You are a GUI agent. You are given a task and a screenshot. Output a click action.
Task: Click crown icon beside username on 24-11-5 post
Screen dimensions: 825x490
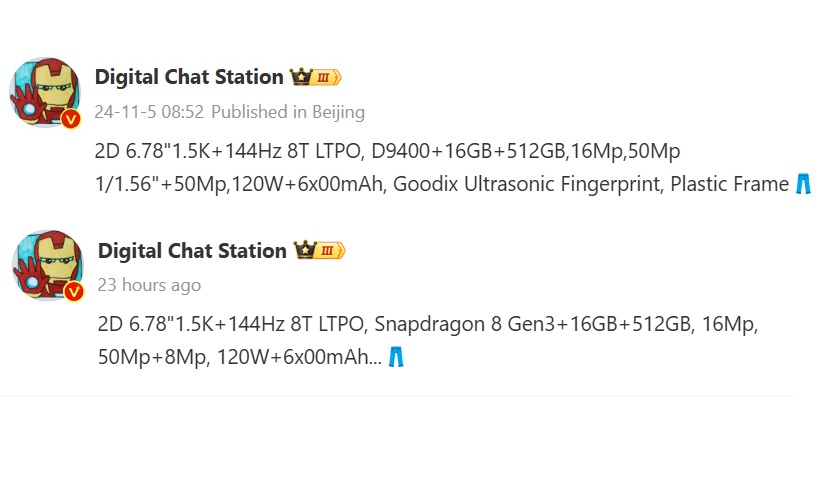click(301, 77)
